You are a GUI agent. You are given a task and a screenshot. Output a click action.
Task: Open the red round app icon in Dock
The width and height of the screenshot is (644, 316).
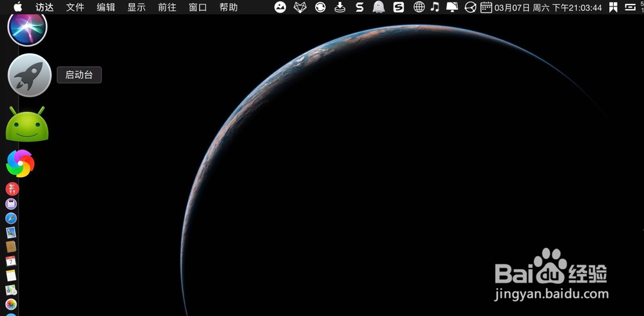tap(12, 189)
